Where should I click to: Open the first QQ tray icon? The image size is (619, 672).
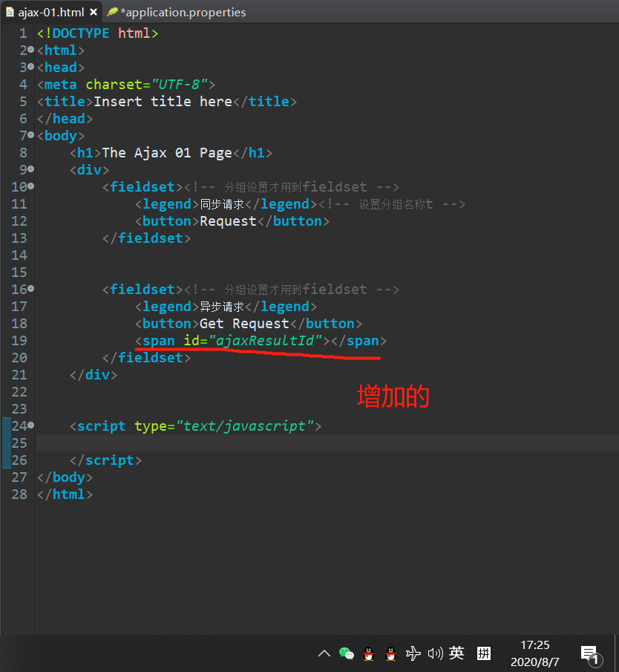[368, 653]
